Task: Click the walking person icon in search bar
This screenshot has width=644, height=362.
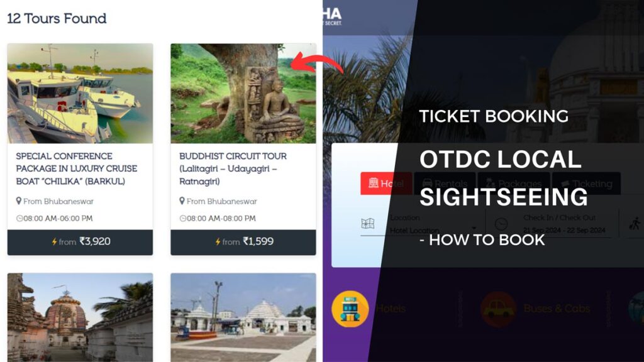Action: coord(635,224)
